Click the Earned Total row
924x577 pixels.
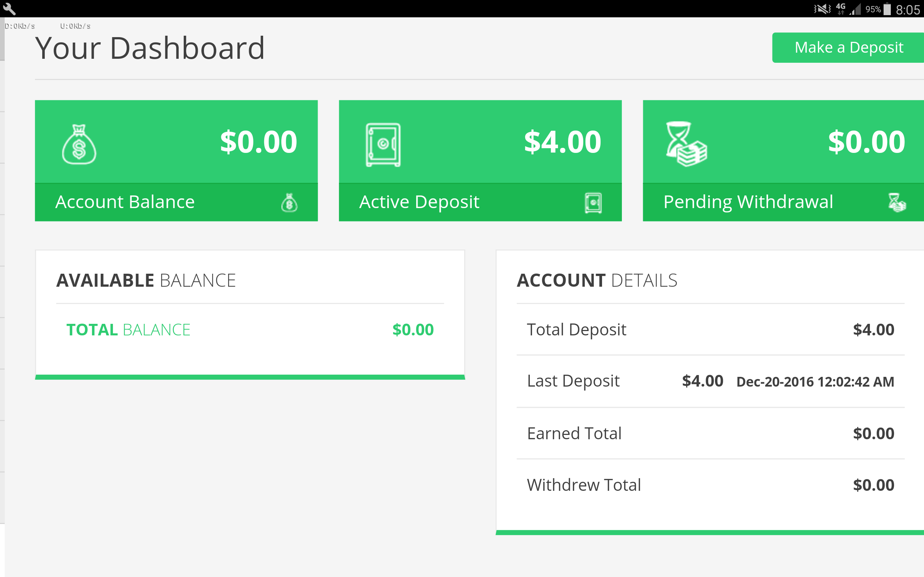click(710, 433)
